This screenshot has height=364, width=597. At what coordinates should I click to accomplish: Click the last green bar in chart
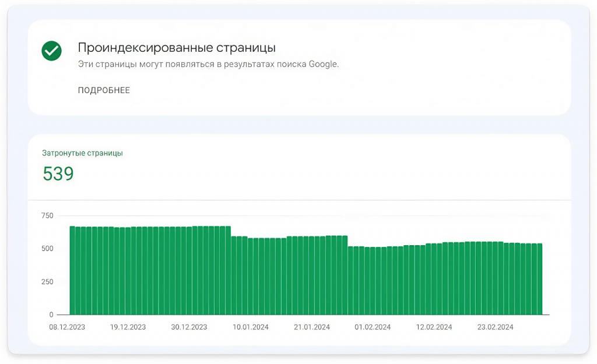(539, 279)
